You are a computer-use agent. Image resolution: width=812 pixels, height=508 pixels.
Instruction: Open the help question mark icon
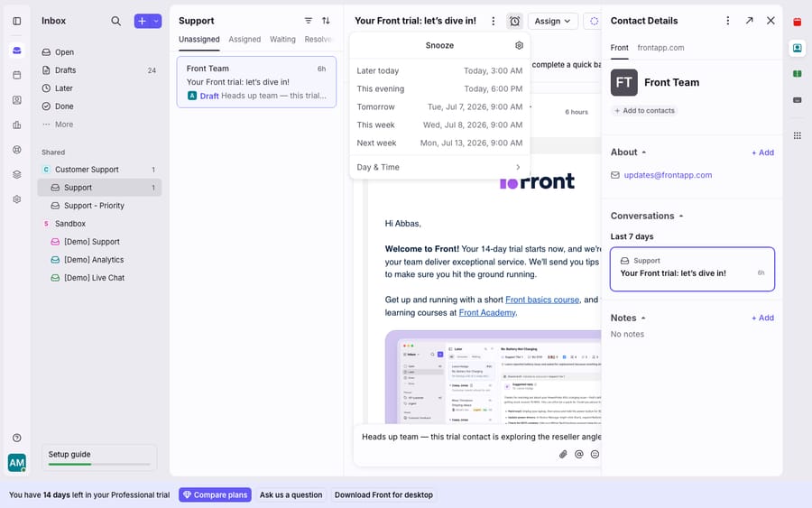click(x=16, y=438)
